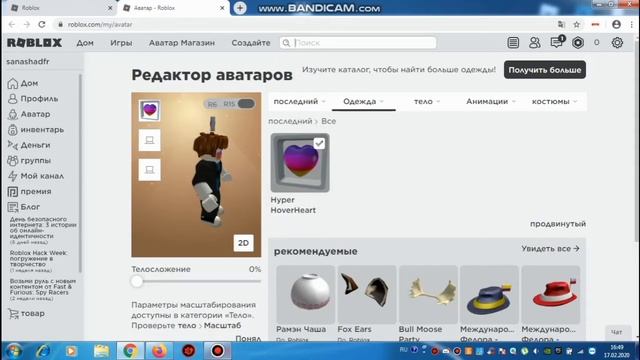Click the Мой канал sidebar icon
The image size is (640, 360).
coord(13,176)
